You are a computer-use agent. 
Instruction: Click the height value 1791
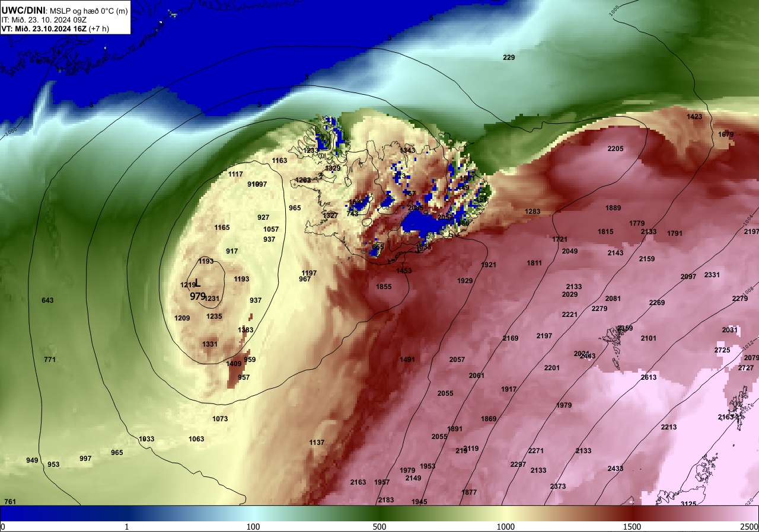tap(675, 233)
